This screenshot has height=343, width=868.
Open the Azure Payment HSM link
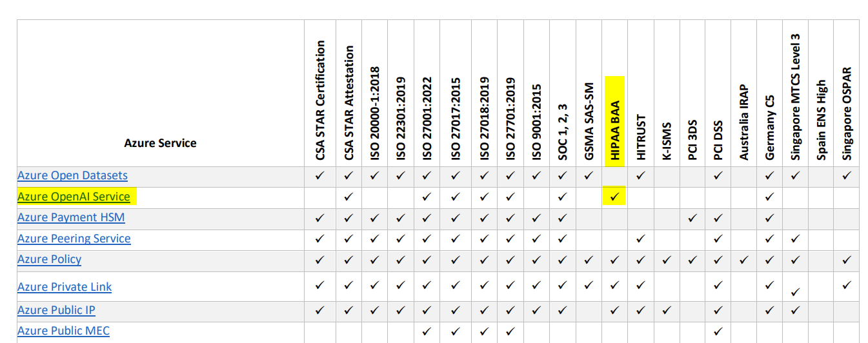[71, 217]
